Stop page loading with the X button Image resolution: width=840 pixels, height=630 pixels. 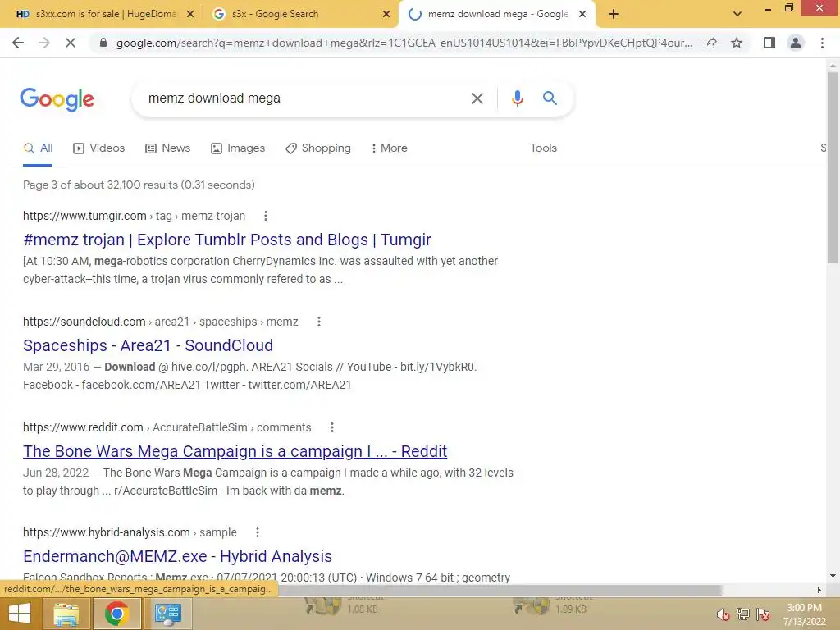(x=71, y=43)
